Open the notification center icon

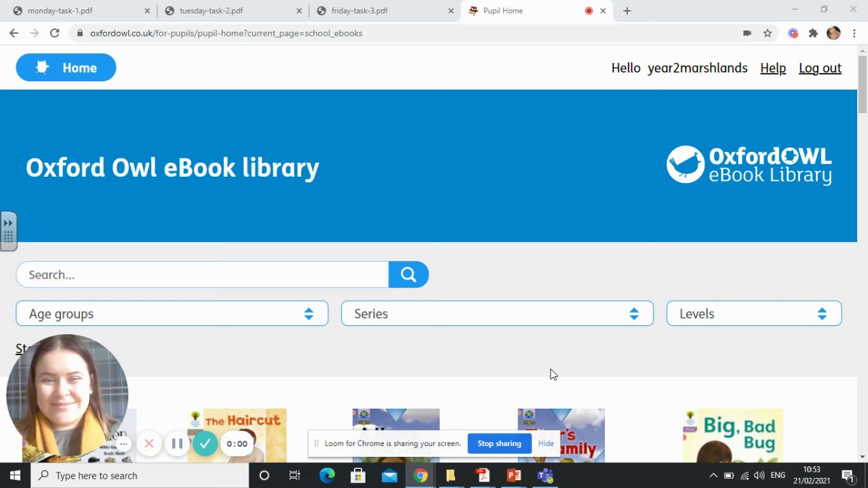click(847, 476)
